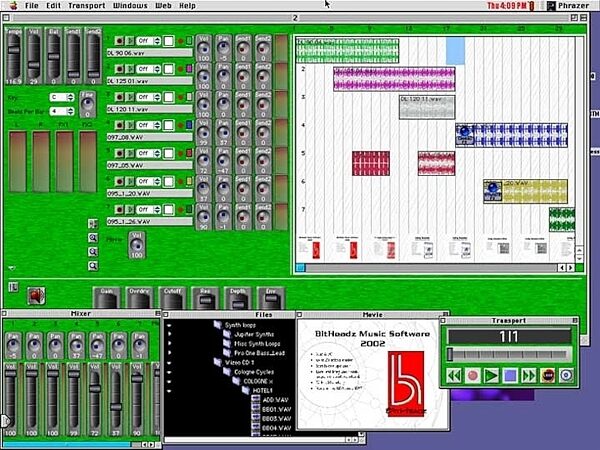The image size is (600, 450).
Task: Open the Off dropdown on the 095_1_26.WAV track
Action: [x=148, y=209]
